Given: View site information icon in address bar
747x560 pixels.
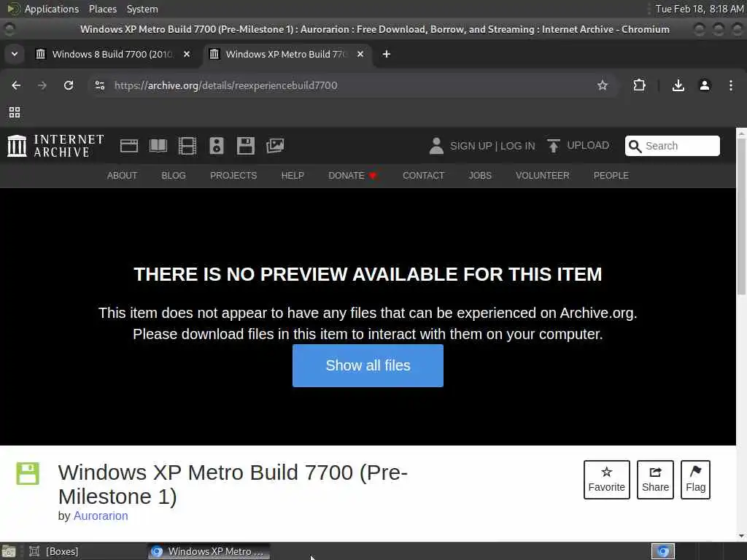Looking at the screenshot, I should click(100, 85).
